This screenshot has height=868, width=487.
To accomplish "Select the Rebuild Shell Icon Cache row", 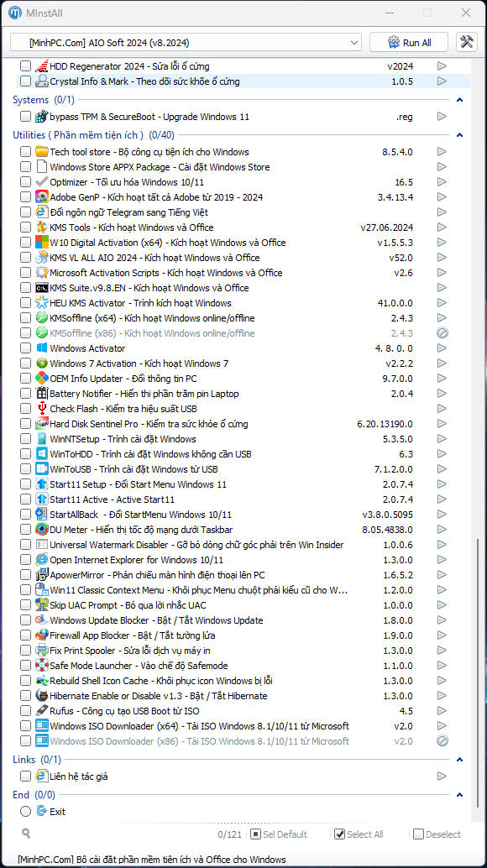I will 161,681.
